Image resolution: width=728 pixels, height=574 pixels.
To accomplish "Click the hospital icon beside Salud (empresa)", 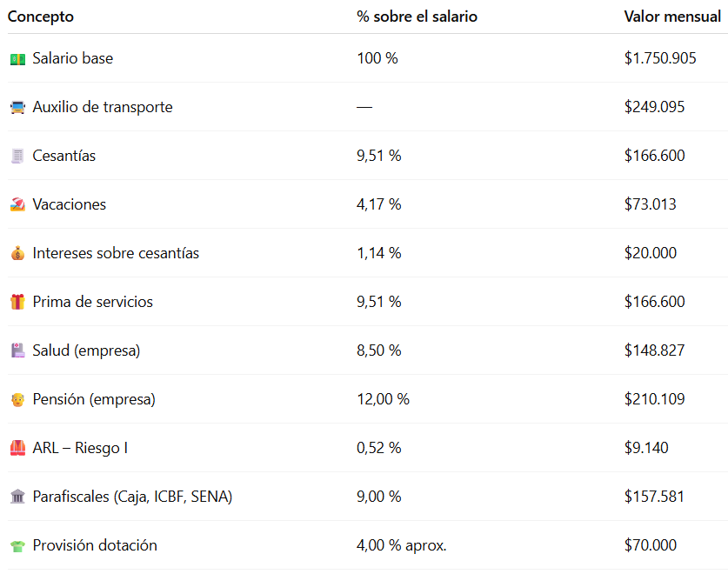I will pos(17,351).
